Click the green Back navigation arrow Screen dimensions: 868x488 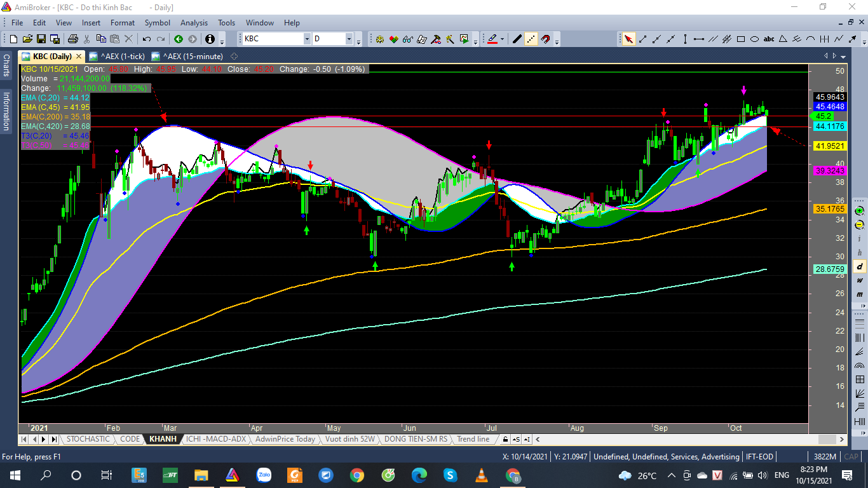(179, 39)
